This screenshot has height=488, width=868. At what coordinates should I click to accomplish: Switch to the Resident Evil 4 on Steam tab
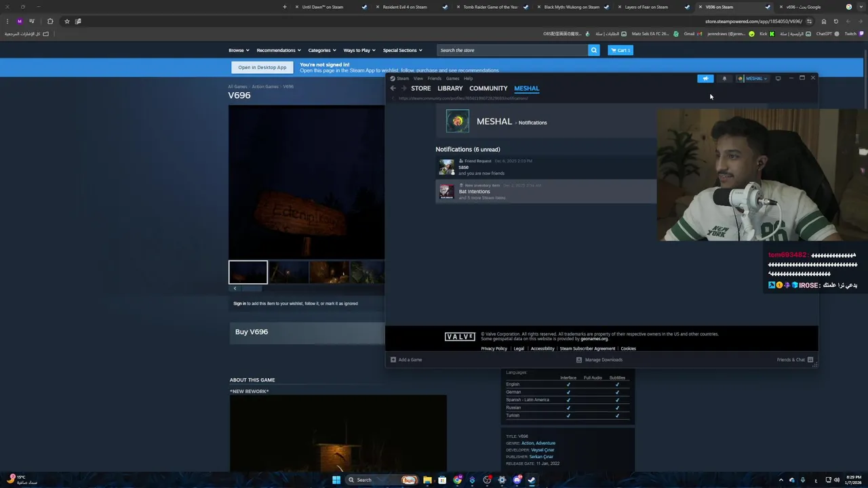click(x=411, y=7)
